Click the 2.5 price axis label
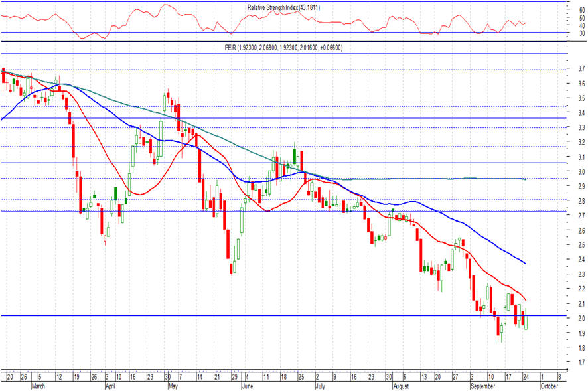The width and height of the screenshot is (588, 391). point(581,245)
